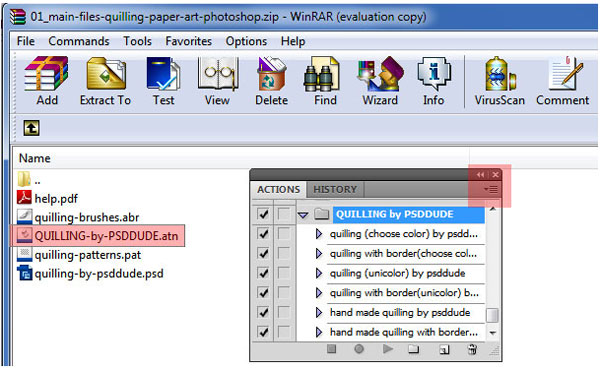Viewport: 600px width, 369px height.
Task: Click the quilling-brushes.abr file icon
Action: tap(24, 217)
